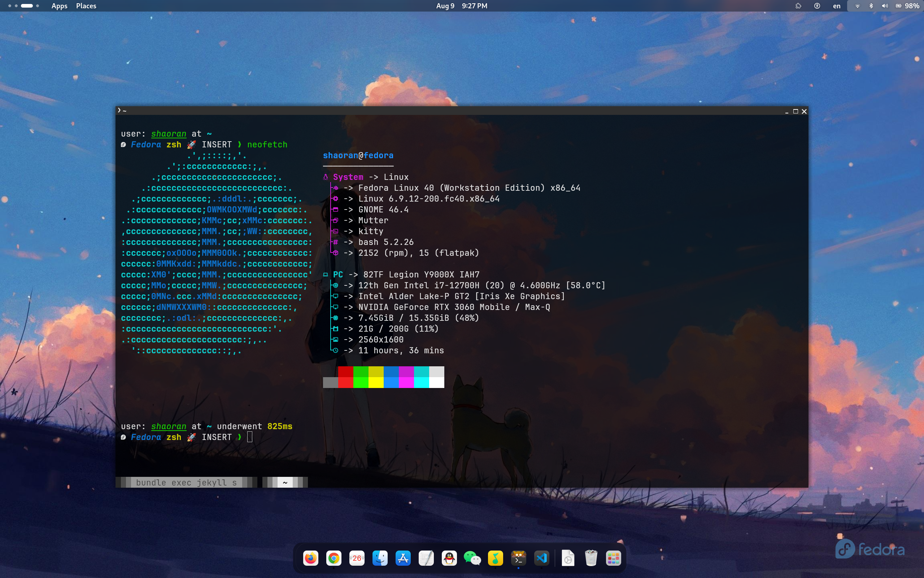Open the App Store software icon
Image resolution: width=924 pixels, height=578 pixels.
(403, 558)
